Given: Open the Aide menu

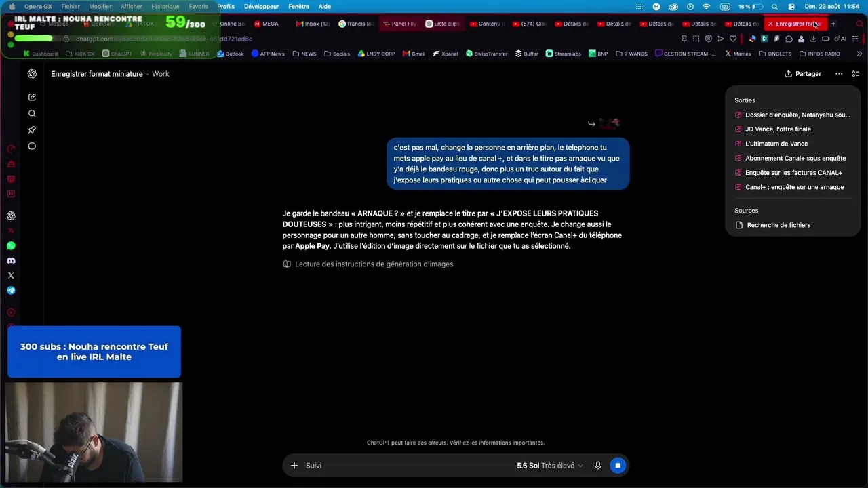Looking at the screenshot, I should (325, 7).
